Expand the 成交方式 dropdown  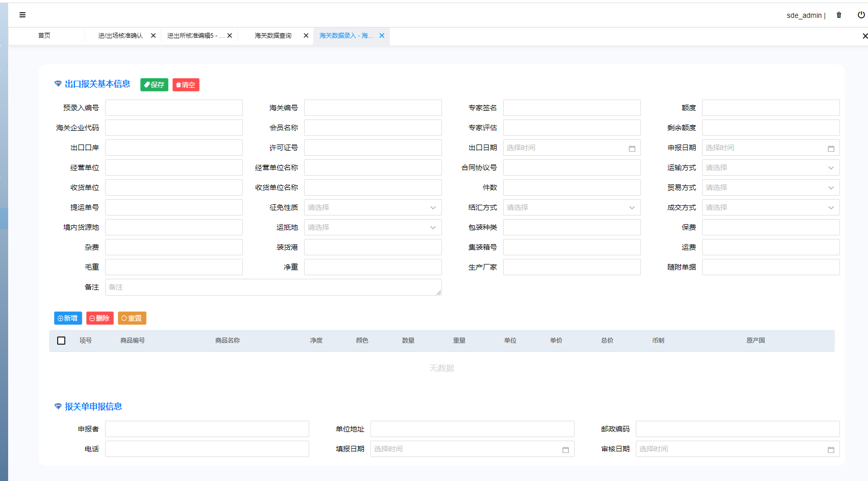(771, 207)
